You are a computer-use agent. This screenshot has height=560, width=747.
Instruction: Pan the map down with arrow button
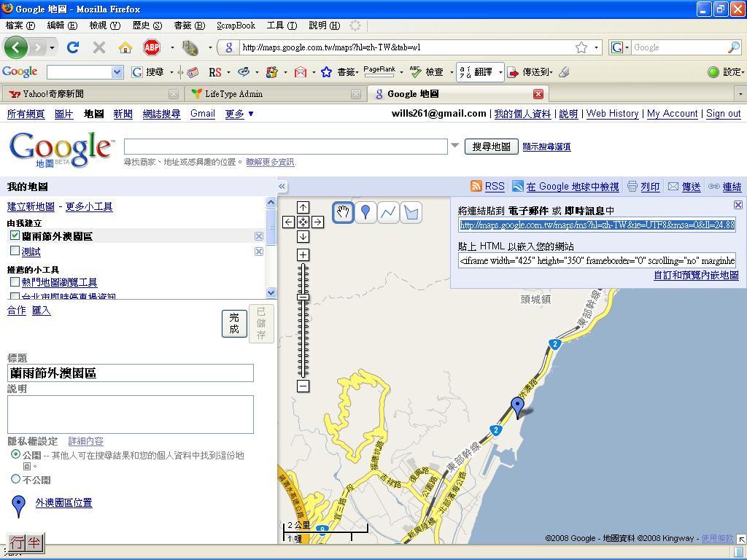point(303,237)
